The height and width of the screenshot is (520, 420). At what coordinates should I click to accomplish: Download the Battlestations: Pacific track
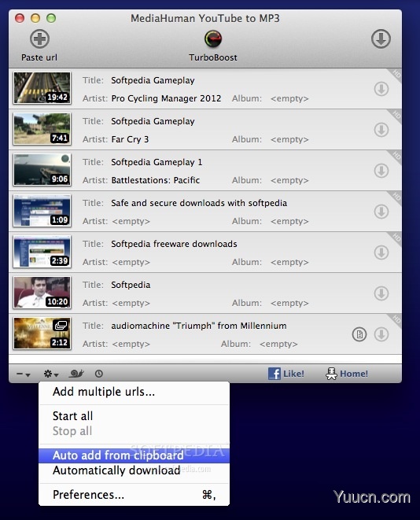click(x=381, y=171)
